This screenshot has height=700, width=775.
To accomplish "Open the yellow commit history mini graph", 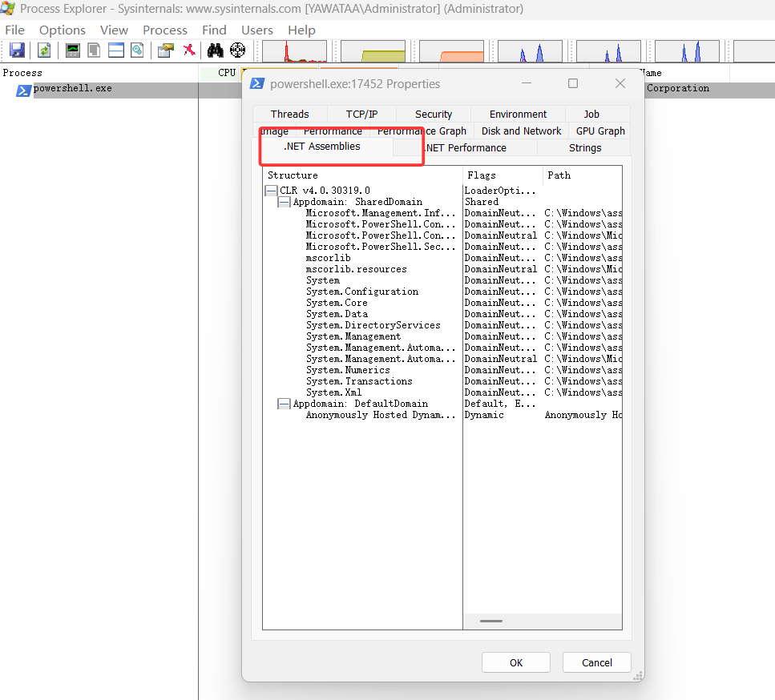I will click(x=373, y=51).
